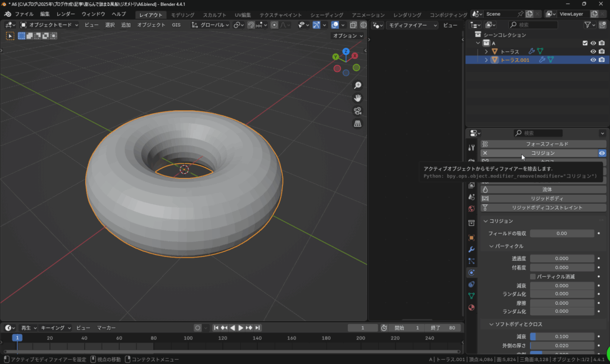Open the Tool properties tab

pyautogui.click(x=472, y=148)
